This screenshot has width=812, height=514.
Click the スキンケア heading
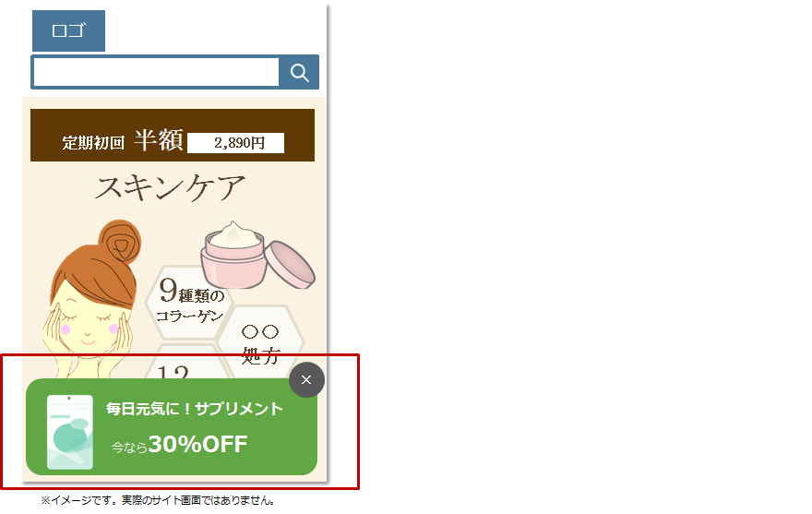point(171,187)
